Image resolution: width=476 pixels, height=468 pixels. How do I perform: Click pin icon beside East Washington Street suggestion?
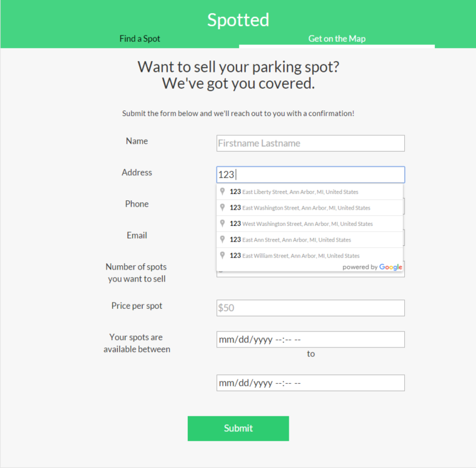pos(222,208)
